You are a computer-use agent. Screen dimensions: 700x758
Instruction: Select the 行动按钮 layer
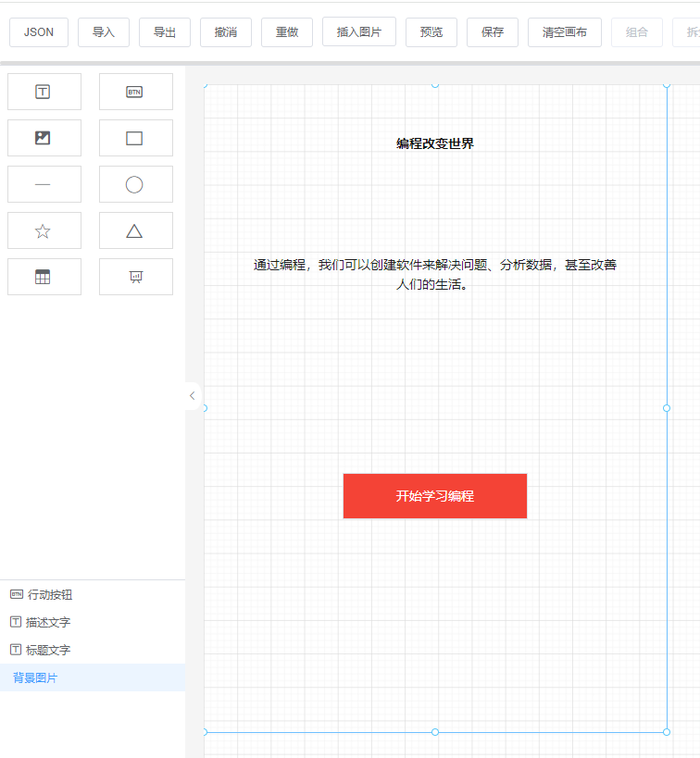[x=93, y=594]
